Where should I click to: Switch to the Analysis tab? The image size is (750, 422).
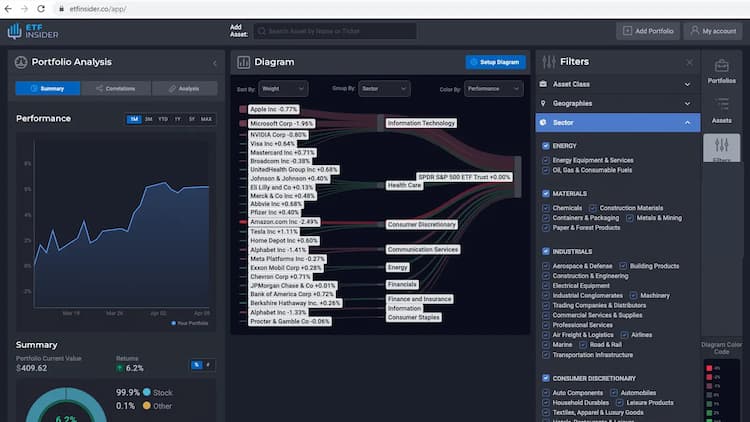(185, 89)
